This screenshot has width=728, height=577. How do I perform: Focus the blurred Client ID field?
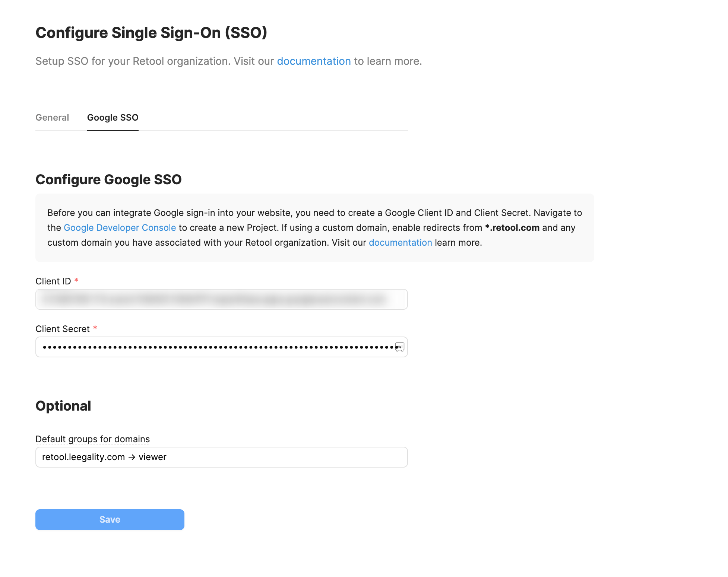coord(222,299)
